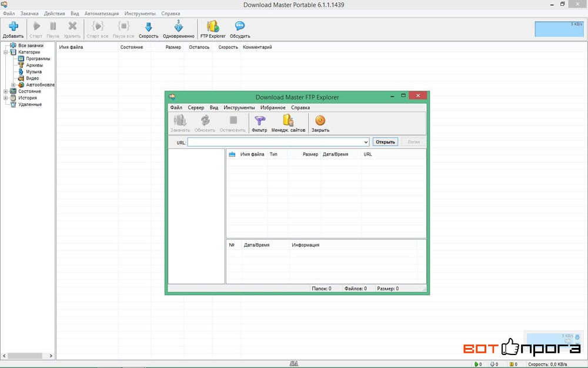Click the Удалить X icon in main toolbar

tap(72, 26)
